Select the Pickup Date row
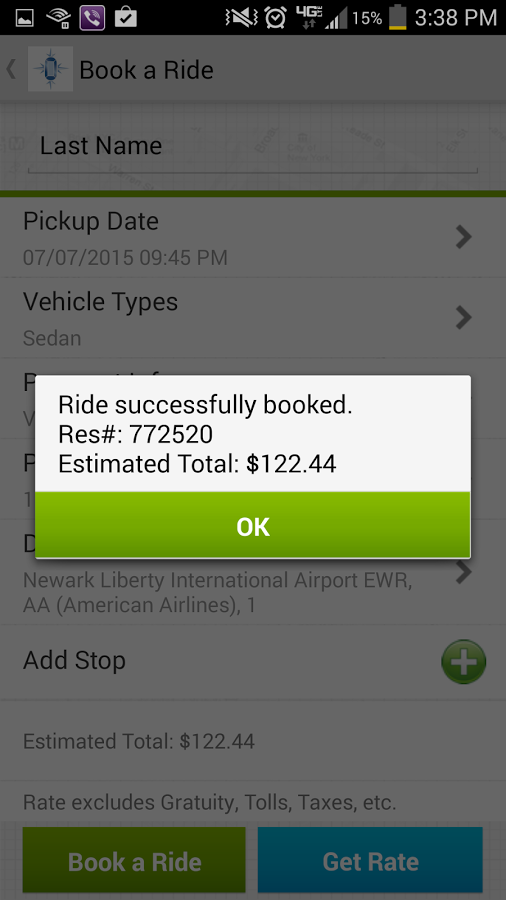This screenshot has height=900, width=506. pos(252,237)
